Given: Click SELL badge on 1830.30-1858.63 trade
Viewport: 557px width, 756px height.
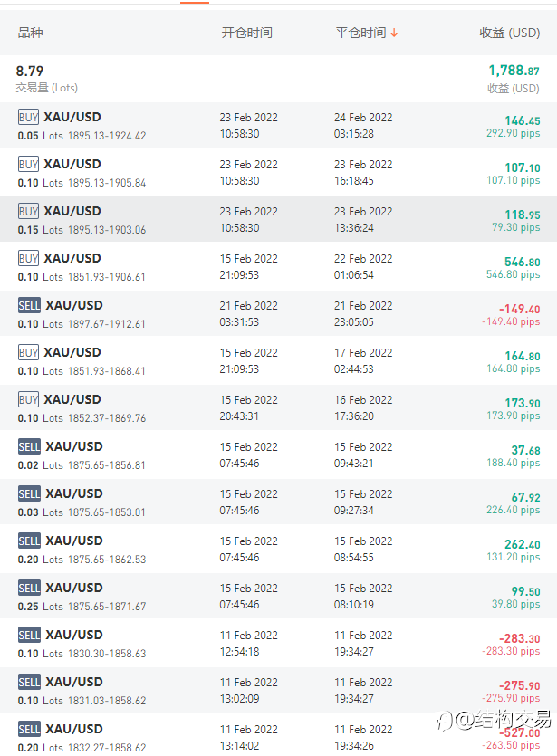Looking at the screenshot, I should coord(29,635).
